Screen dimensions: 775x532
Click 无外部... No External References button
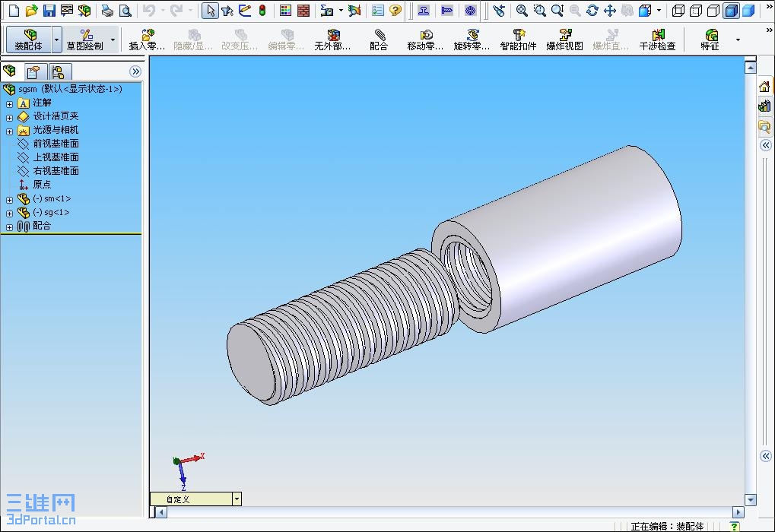pyautogui.click(x=332, y=40)
